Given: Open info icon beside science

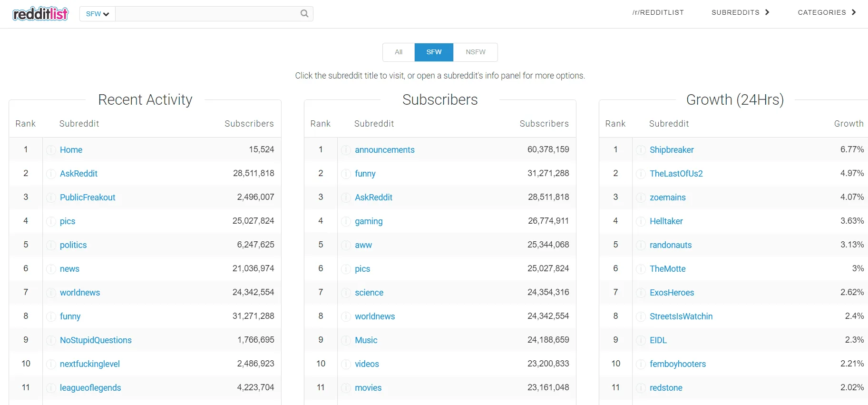Looking at the screenshot, I should coord(346,293).
